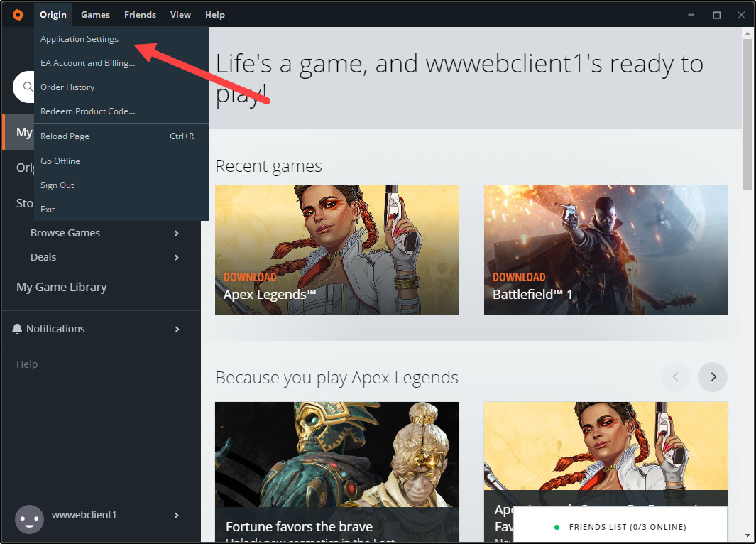756x544 pixels.
Task: Select Redeem Product Code
Action: [x=121, y=111]
